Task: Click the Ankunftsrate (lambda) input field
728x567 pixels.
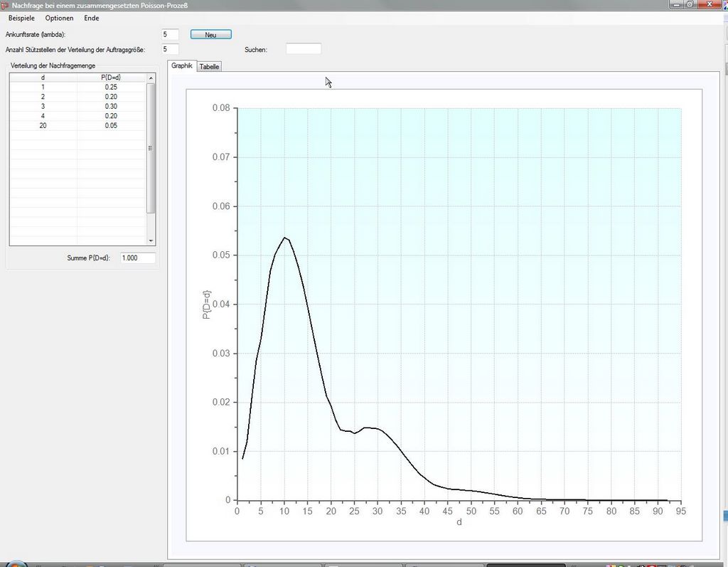Action: (170, 34)
